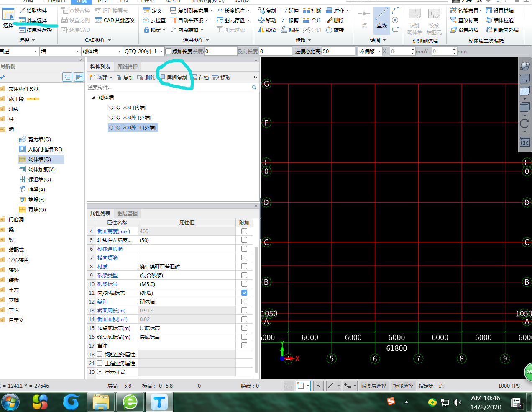Select the 旋转 rotate tool
Screen dimensions: 532x412
tap(335, 30)
